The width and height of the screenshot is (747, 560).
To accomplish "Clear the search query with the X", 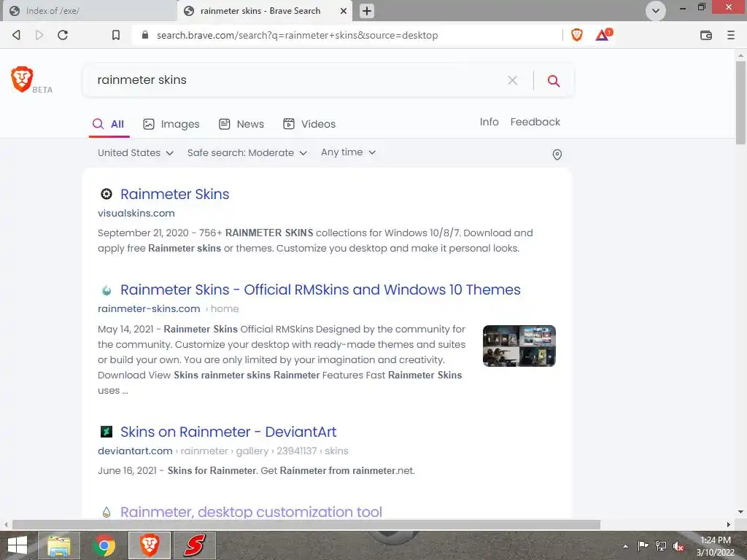I will pyautogui.click(x=513, y=80).
